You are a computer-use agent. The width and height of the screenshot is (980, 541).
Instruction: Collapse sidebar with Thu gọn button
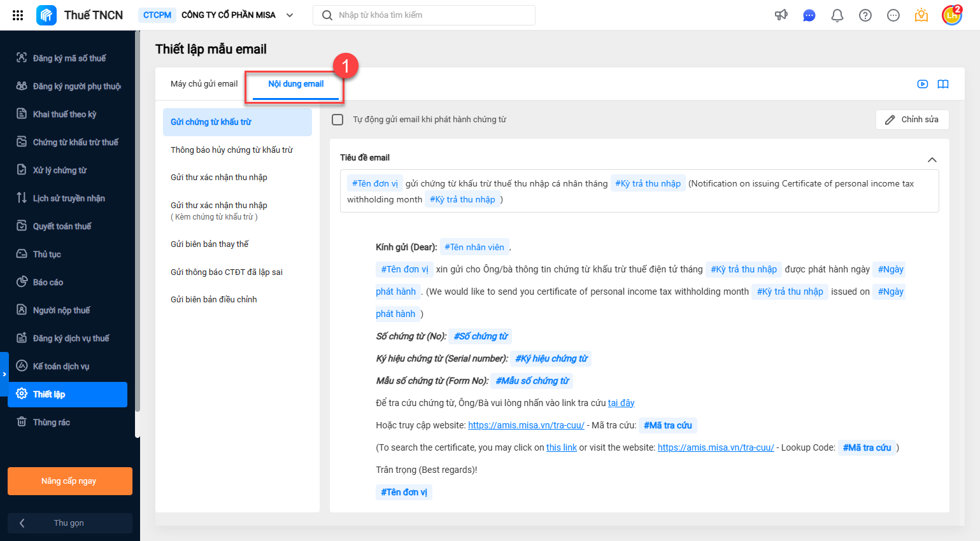click(70, 523)
